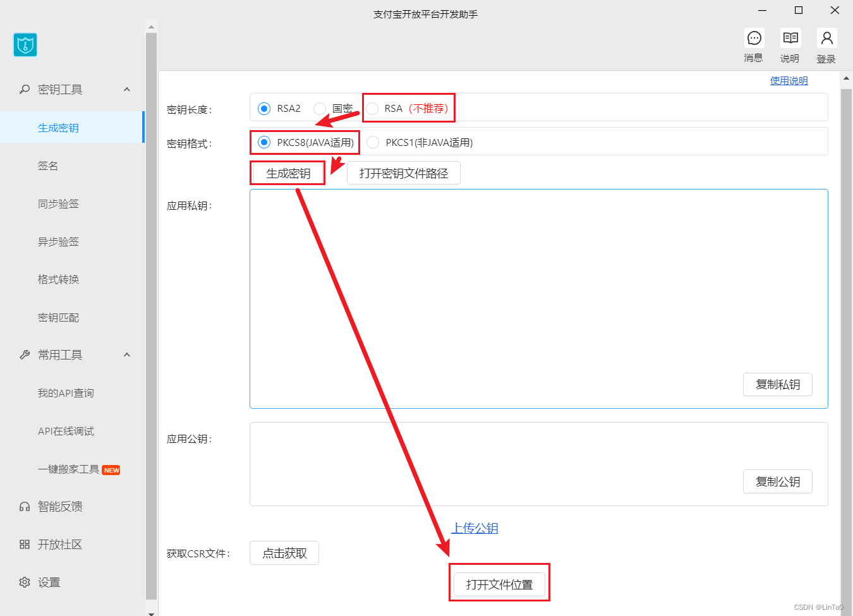
Task: Click inside the 应用私钥 text area
Action: click(539, 299)
